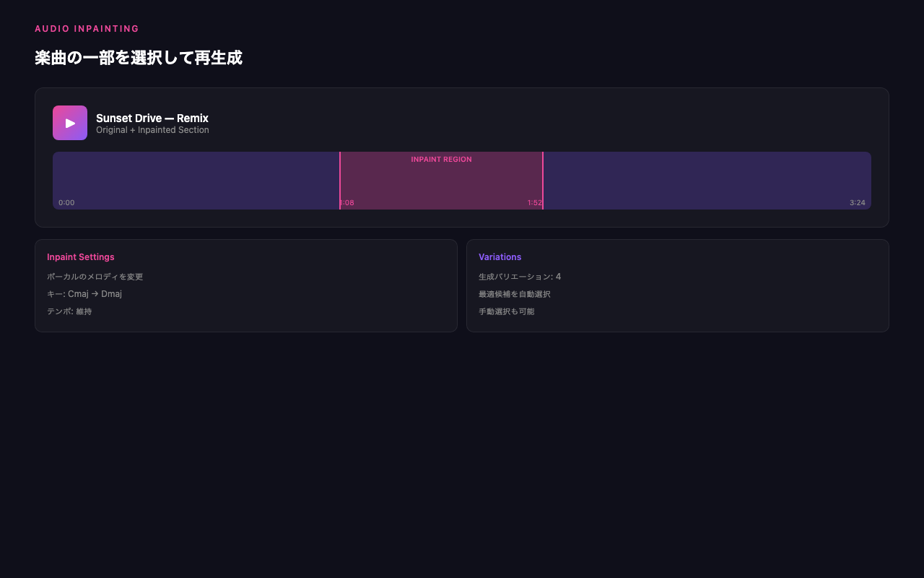The image size is (924, 578).
Task: Click the Original + Inpainted Section subtitle
Action: coord(152,130)
